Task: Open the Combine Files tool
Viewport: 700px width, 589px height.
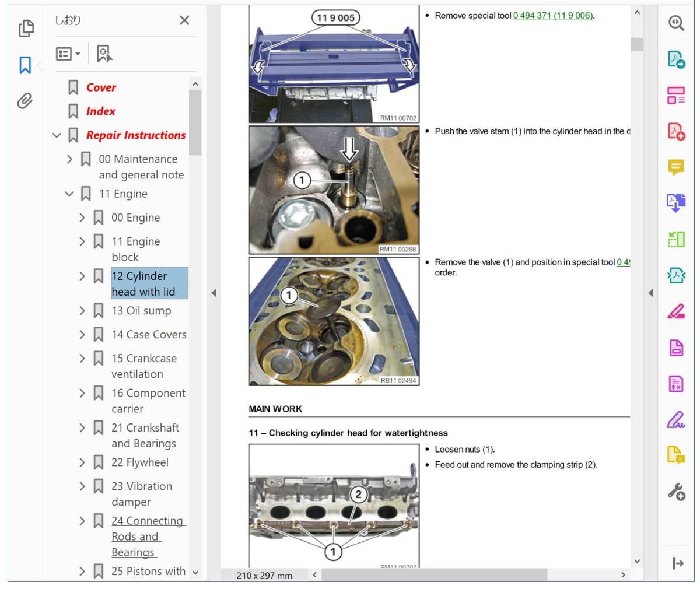Action: (676, 203)
